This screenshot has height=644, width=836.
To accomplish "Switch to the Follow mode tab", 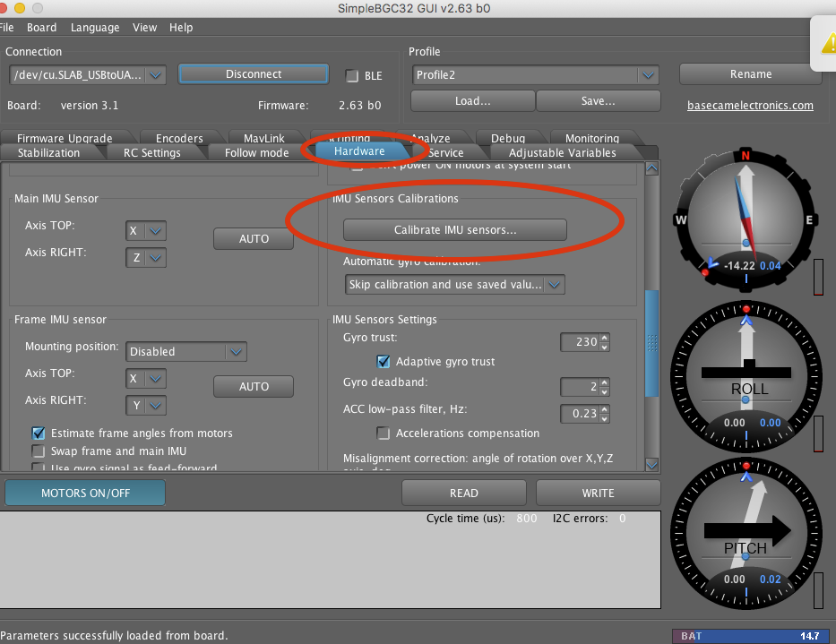I will pyautogui.click(x=256, y=153).
